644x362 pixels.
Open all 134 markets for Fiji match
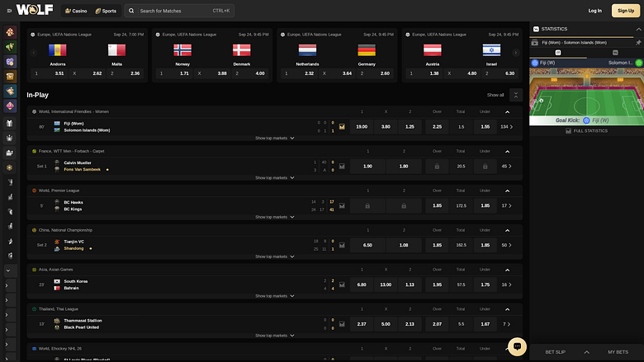(507, 127)
